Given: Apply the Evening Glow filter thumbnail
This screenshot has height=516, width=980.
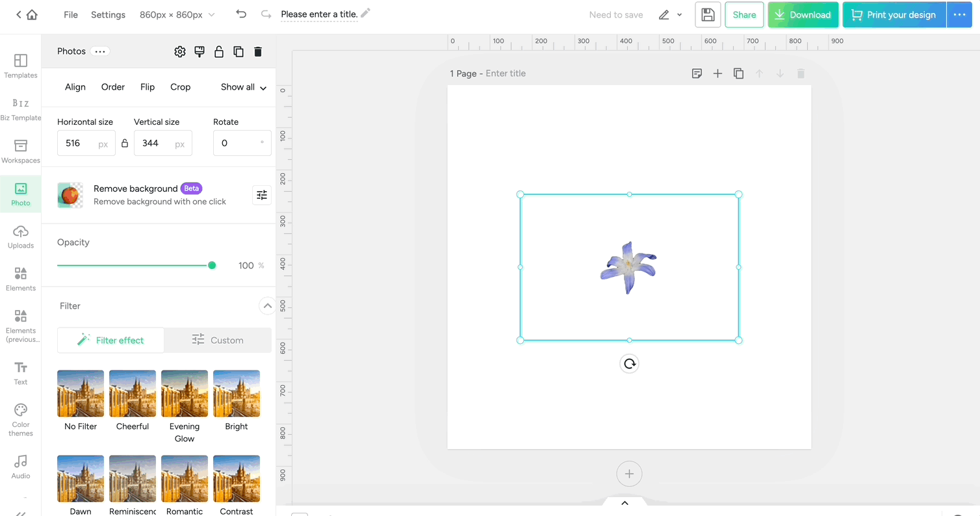Looking at the screenshot, I should [x=184, y=393].
